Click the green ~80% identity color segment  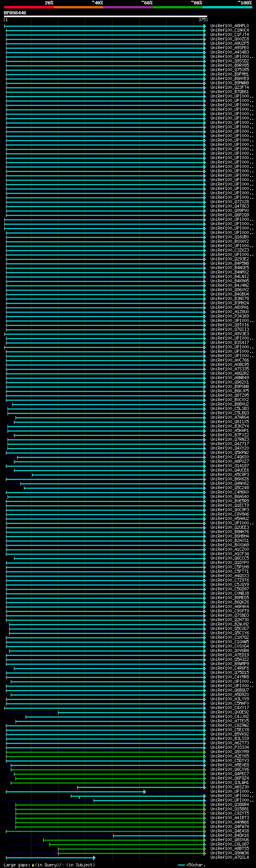click(x=178, y=7)
